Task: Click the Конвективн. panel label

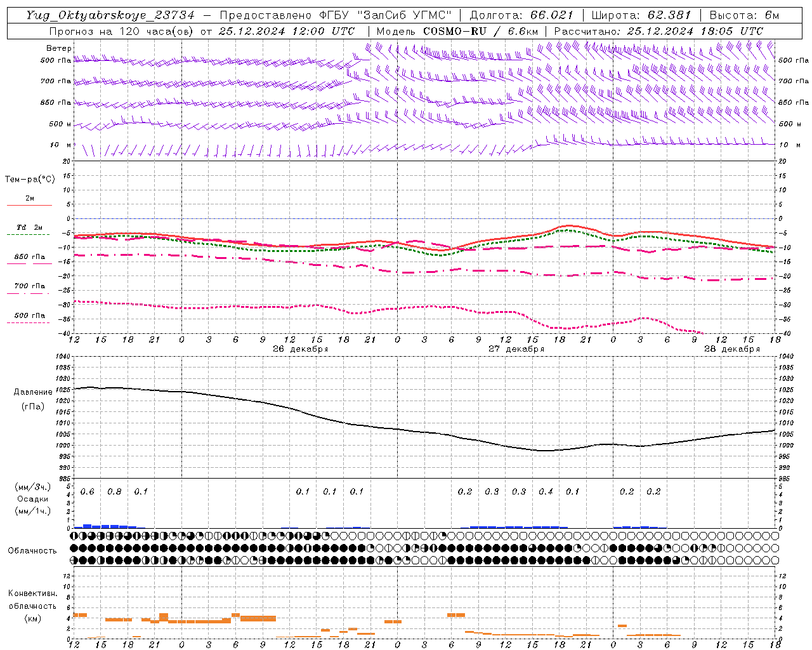Action: point(32,594)
